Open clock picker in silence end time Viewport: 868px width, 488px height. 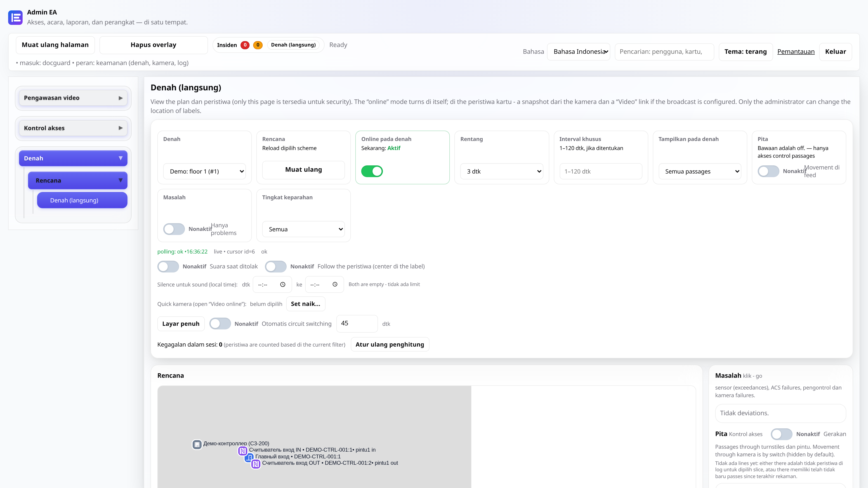coord(335,284)
